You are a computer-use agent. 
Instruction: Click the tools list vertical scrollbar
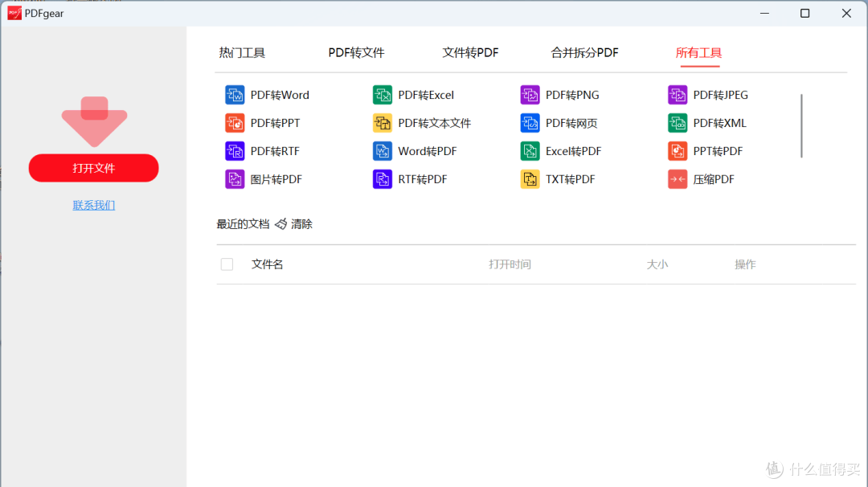pyautogui.click(x=801, y=125)
